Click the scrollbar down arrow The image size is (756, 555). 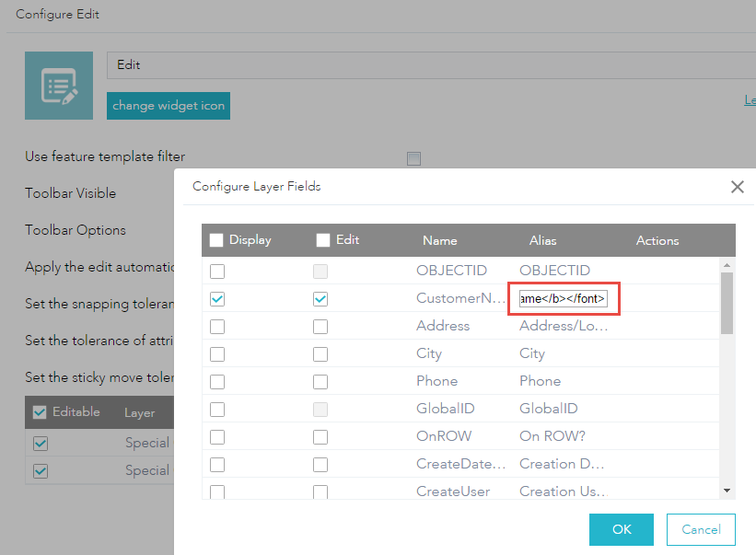[x=727, y=491]
